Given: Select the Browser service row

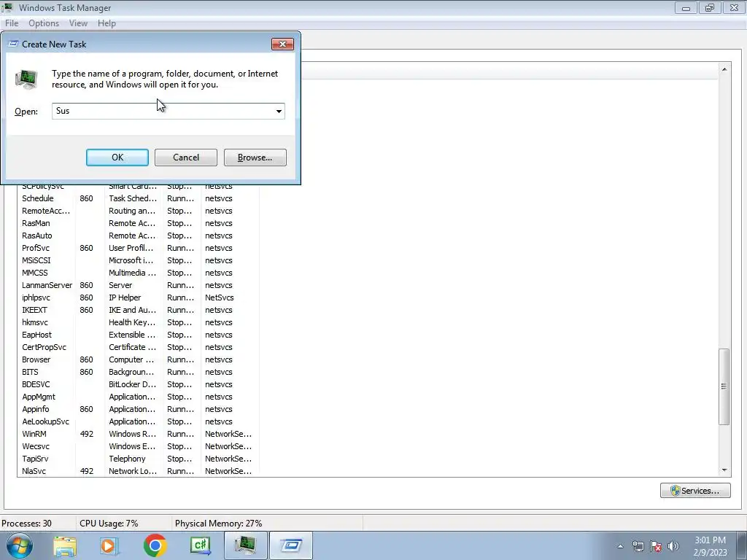Looking at the screenshot, I should (x=138, y=359).
